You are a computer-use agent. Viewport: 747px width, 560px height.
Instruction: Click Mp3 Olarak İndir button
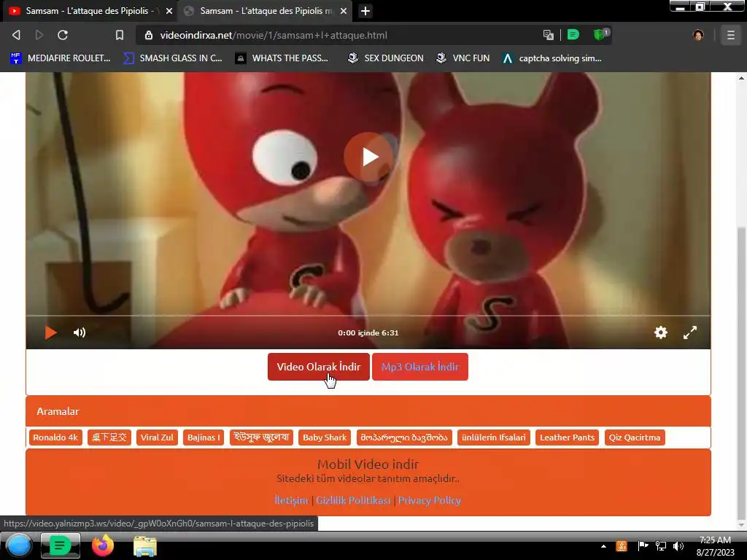tap(420, 367)
